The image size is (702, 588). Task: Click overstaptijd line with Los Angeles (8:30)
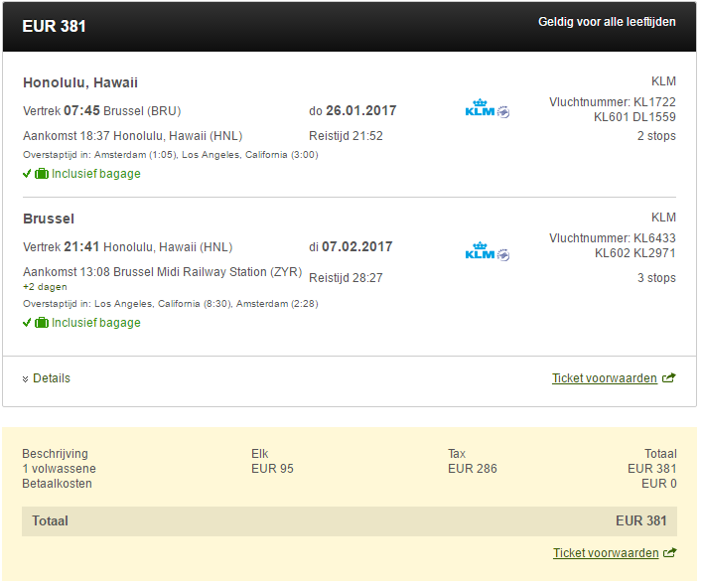(171, 304)
